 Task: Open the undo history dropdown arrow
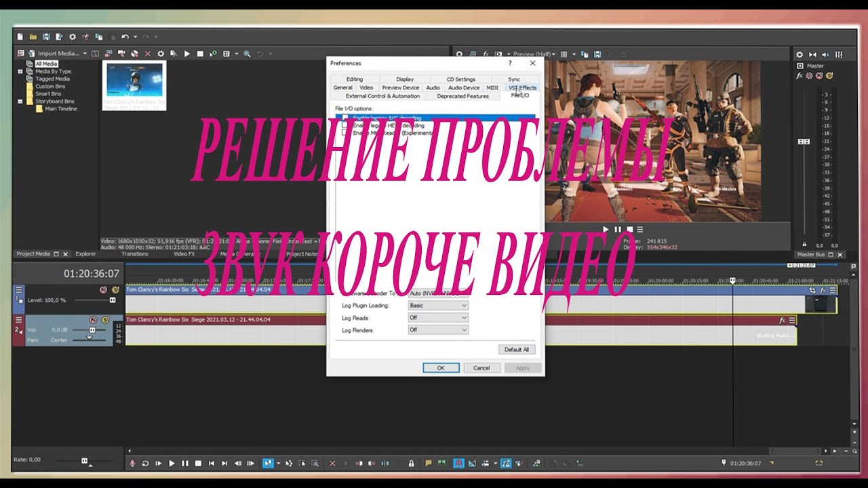click(134, 36)
